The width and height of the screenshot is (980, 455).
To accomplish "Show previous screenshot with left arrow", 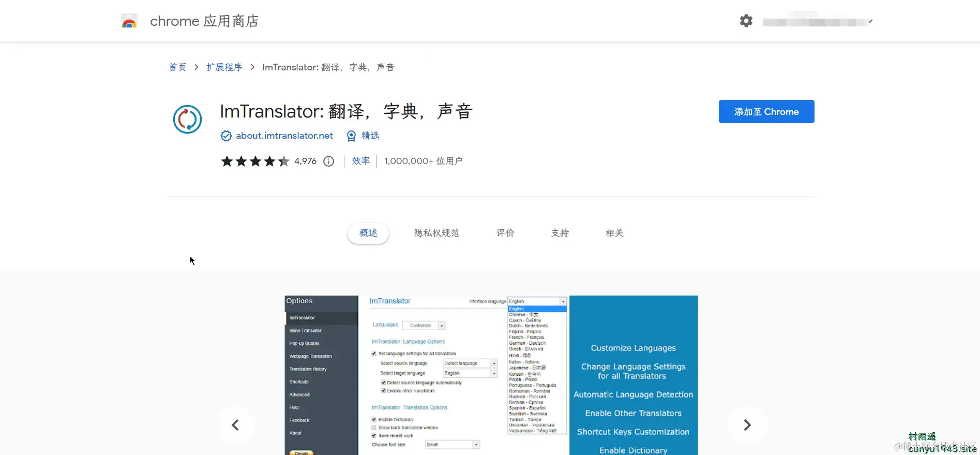I will pyautogui.click(x=235, y=425).
